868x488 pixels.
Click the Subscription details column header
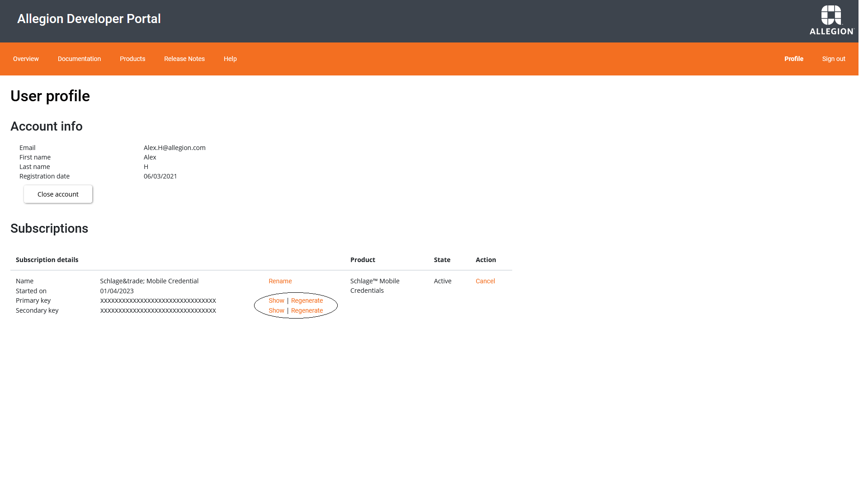point(47,260)
